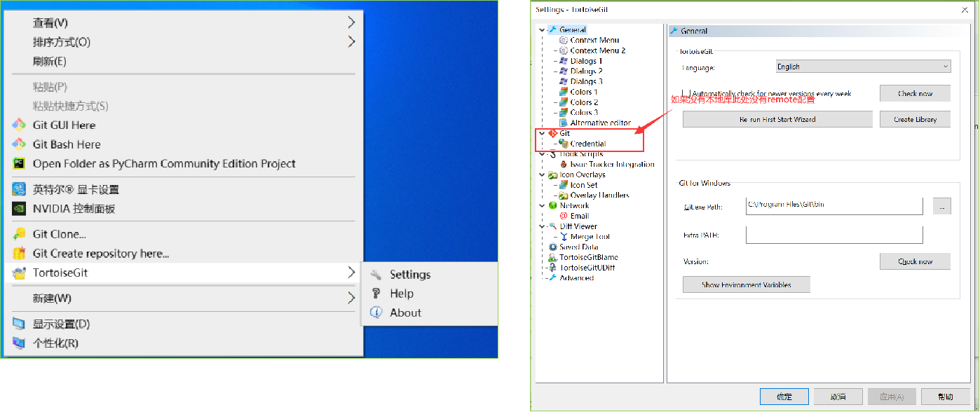Open the Email settings under Network
The image size is (980, 412).
(579, 216)
